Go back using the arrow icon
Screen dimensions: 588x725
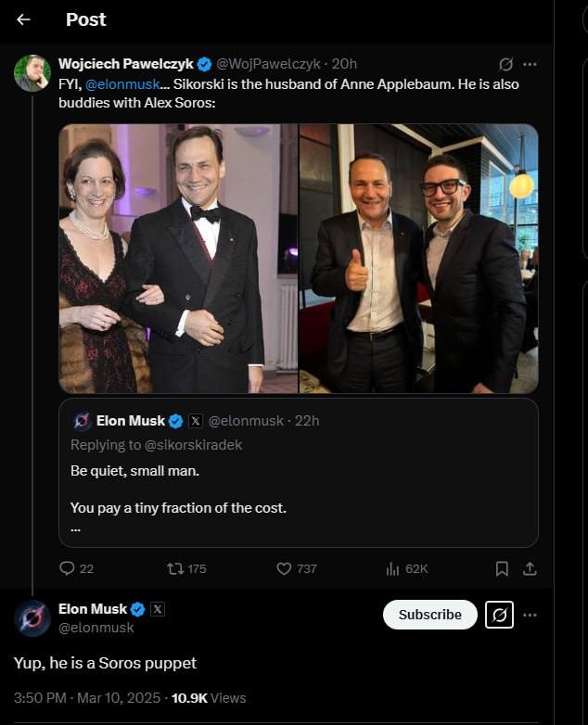pyautogui.click(x=23, y=19)
